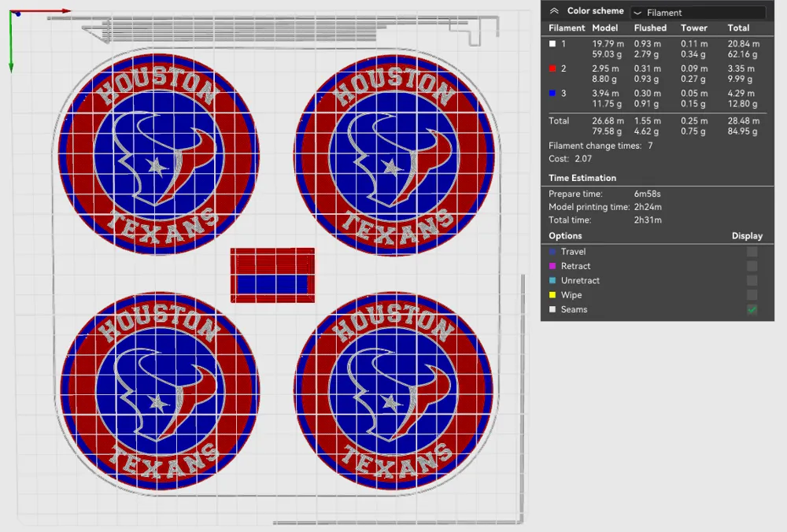
Task: Enable the Wipe display checkbox
Action: [751, 294]
